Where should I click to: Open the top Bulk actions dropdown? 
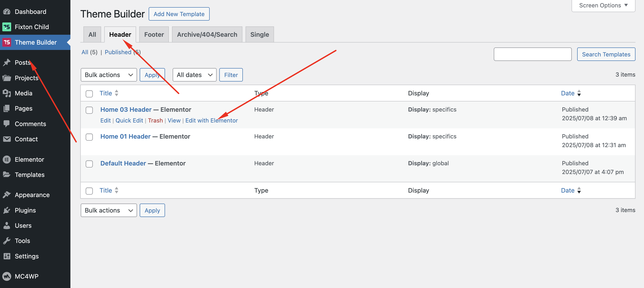click(x=109, y=75)
